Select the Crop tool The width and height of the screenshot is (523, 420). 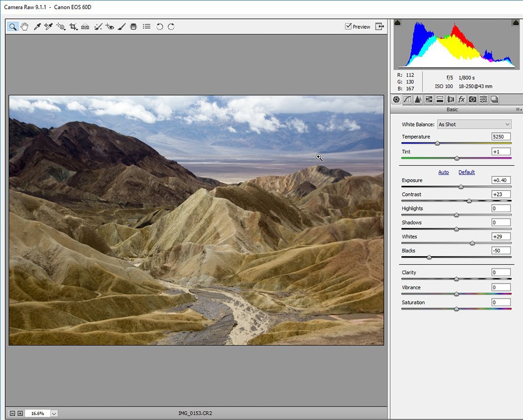74,27
